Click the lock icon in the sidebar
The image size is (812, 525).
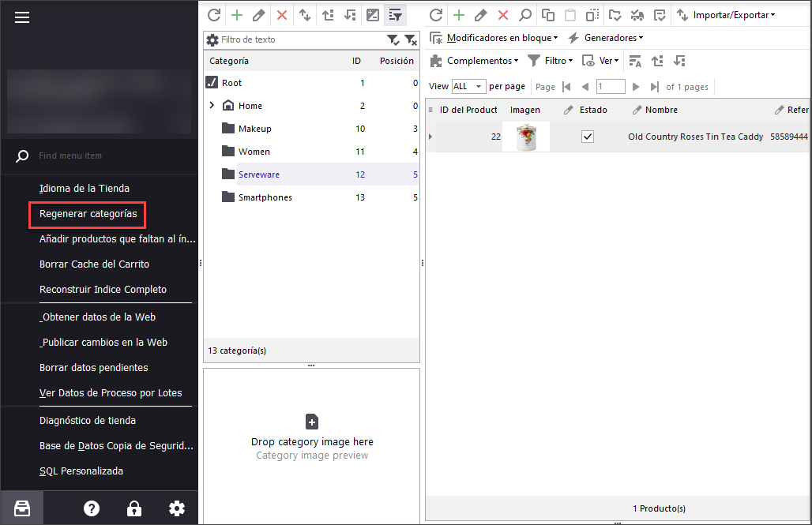pyautogui.click(x=134, y=508)
